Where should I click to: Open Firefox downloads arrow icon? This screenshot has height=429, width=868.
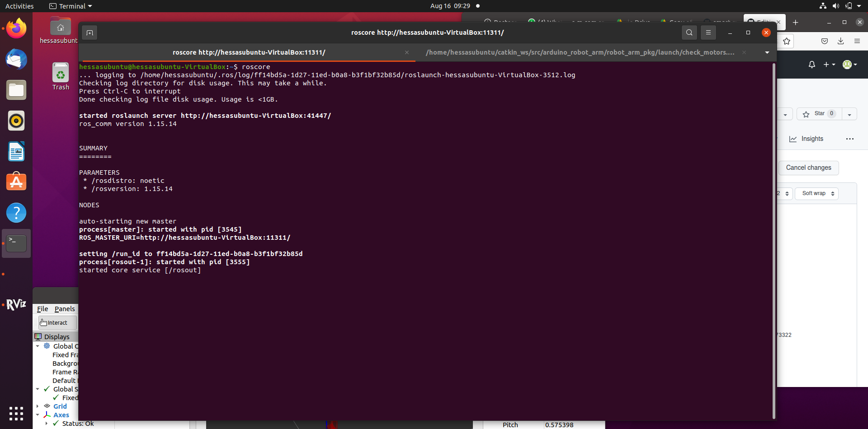click(x=841, y=41)
